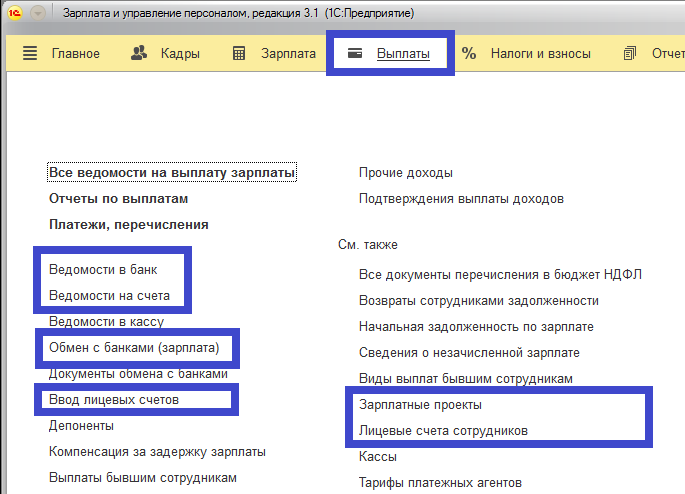
Task: Open Документы обмена с банками
Action: (138, 373)
